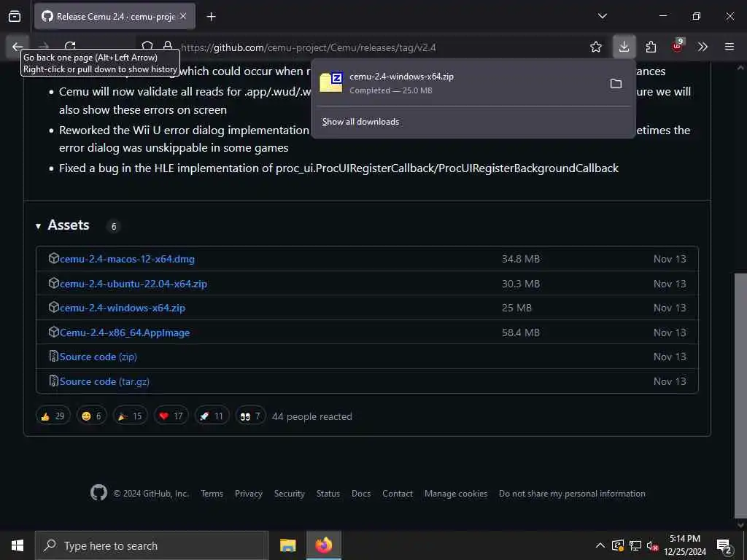
Task: Click the package icon beside the macos dmg
Action: coord(54,259)
